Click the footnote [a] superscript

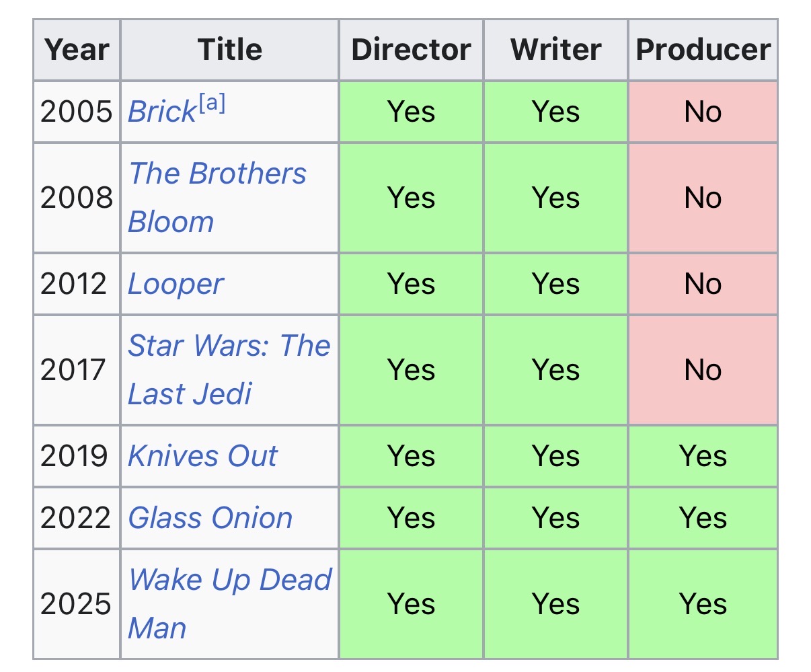tap(212, 104)
